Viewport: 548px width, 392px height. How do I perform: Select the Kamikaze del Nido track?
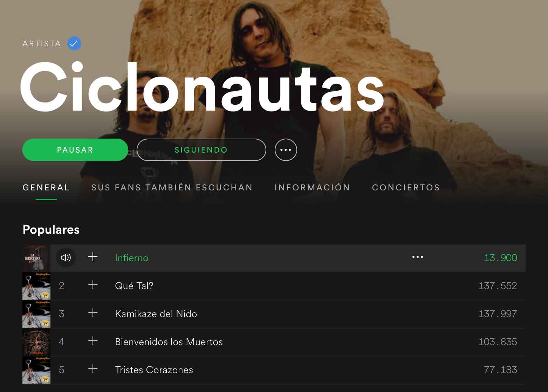[x=156, y=314]
